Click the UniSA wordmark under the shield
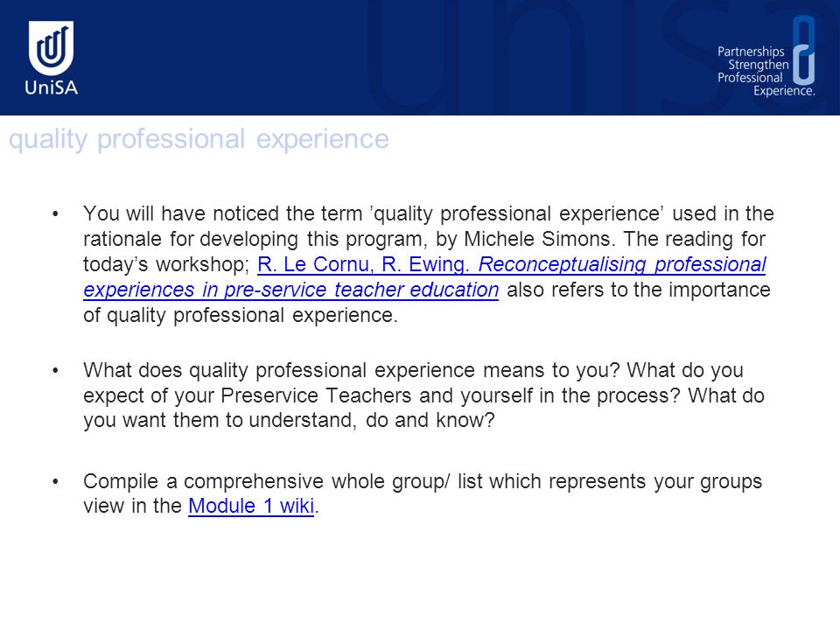Viewport: 840px width, 630px height. [x=52, y=87]
